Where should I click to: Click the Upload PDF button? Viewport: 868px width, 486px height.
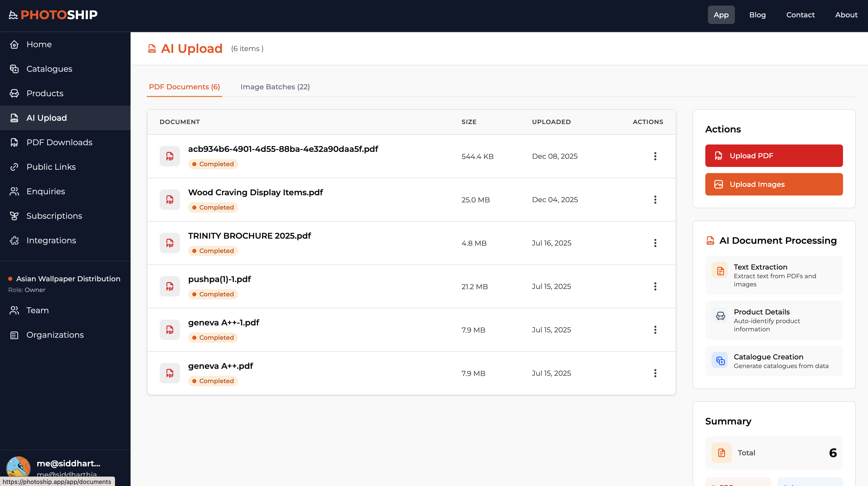click(x=773, y=155)
